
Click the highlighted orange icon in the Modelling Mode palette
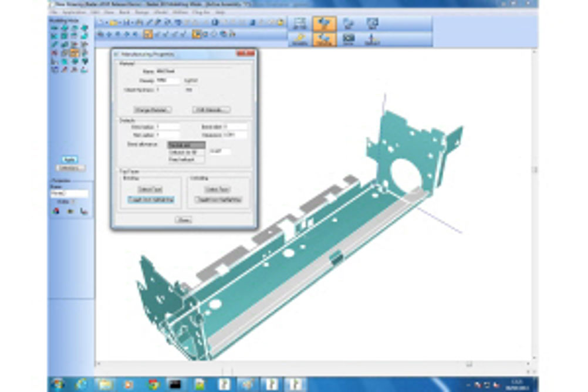(x=75, y=53)
